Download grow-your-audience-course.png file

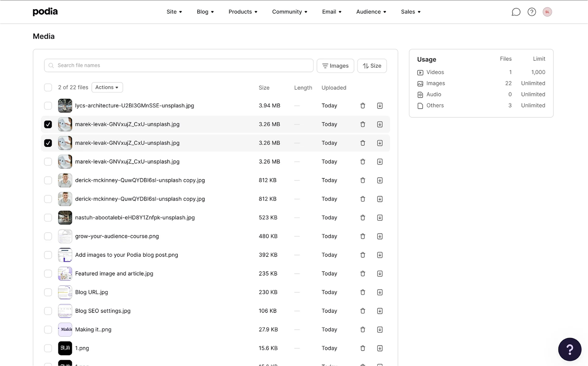[380, 236]
